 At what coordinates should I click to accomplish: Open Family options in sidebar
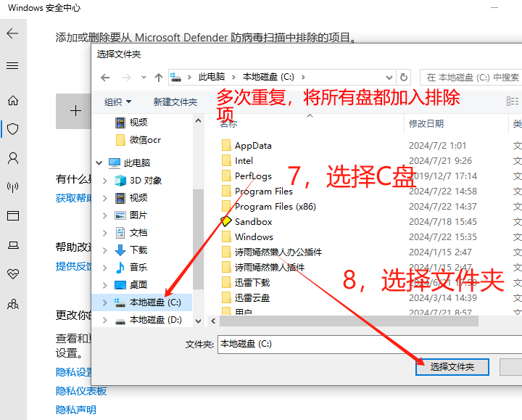13,304
